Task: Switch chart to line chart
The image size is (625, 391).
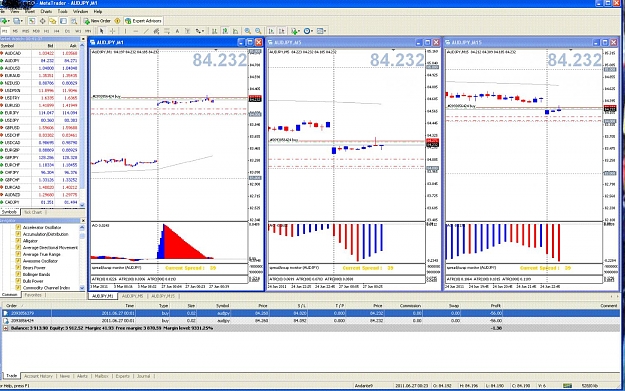Action: click(236, 31)
